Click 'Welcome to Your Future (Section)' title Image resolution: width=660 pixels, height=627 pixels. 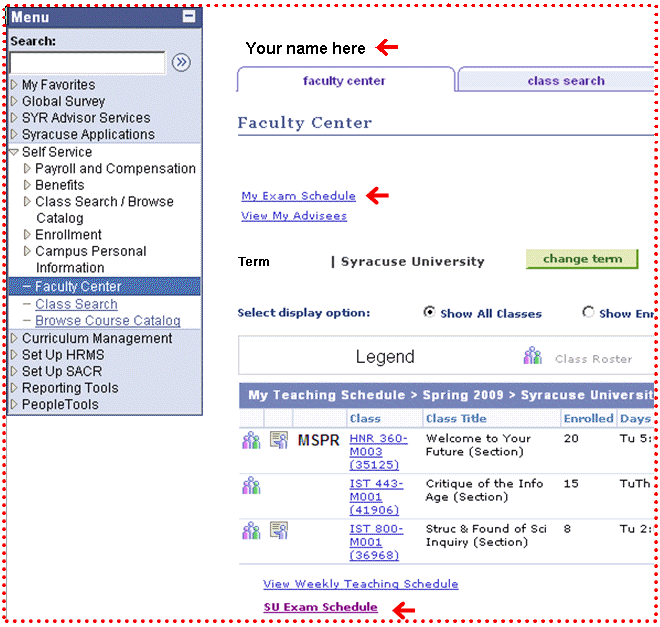pos(478,445)
